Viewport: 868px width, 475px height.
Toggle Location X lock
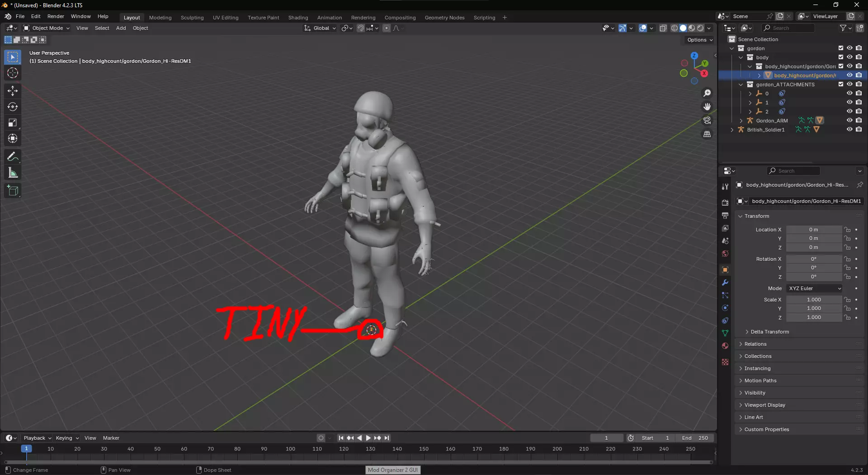coord(848,230)
